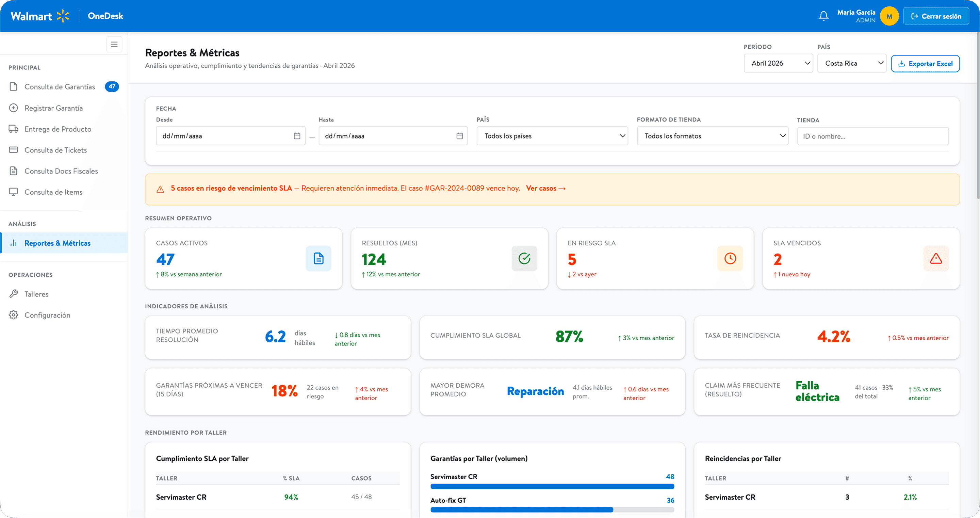
Task: Click the Casos Activos document icon
Action: click(x=318, y=258)
